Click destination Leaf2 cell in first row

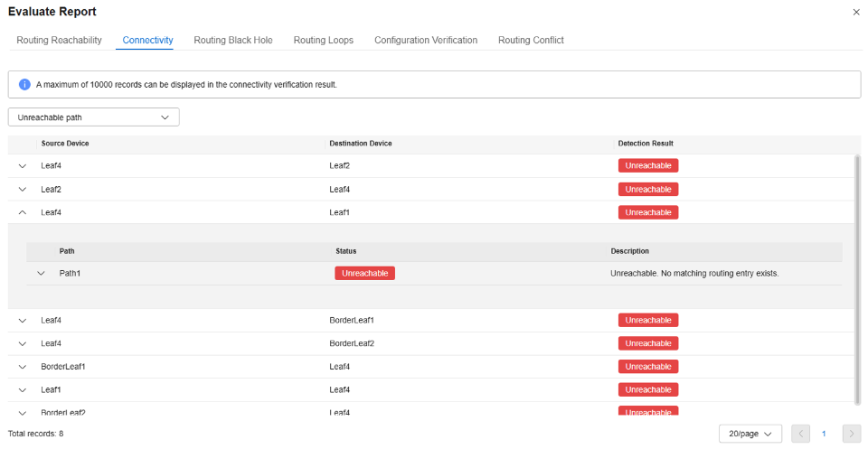point(339,166)
